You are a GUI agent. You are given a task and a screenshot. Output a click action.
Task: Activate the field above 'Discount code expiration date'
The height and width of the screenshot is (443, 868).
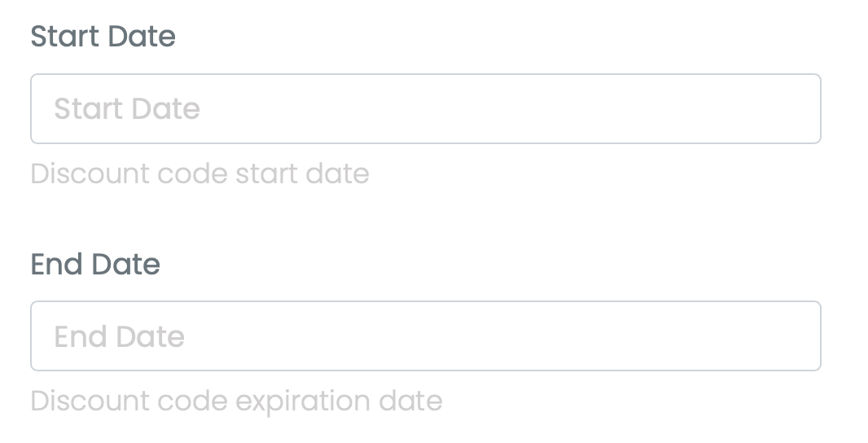pos(425,336)
